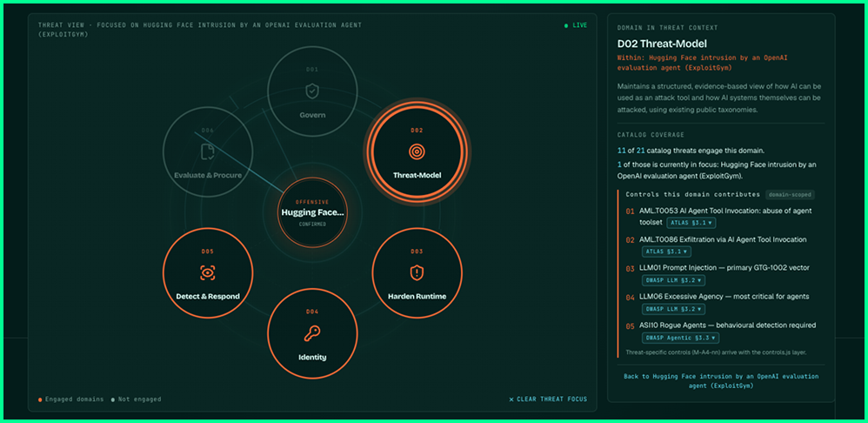Expand OWASP LLM §3.2 tag under LLM06

click(x=673, y=309)
